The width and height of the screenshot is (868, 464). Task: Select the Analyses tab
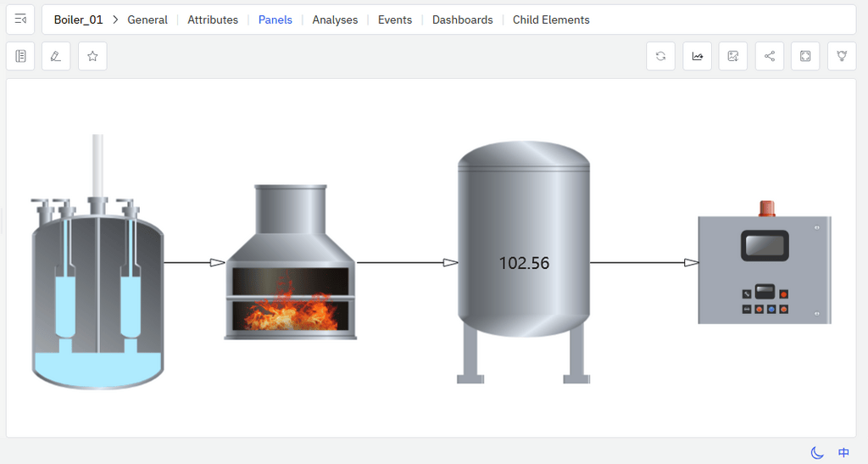click(x=335, y=20)
